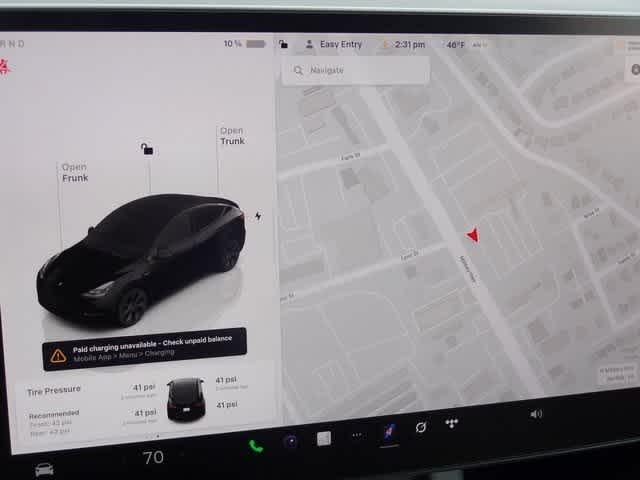
Task: Toggle the door lock icon above the car
Action: pyautogui.click(x=147, y=149)
